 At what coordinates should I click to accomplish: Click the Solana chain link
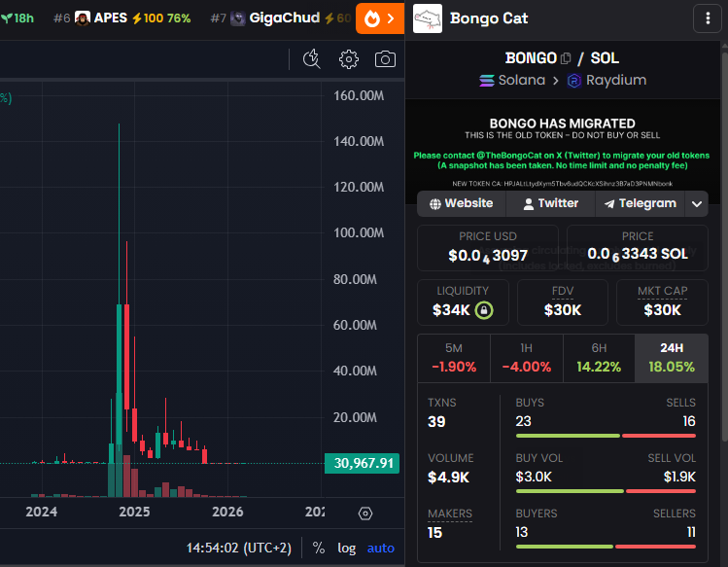coord(512,81)
